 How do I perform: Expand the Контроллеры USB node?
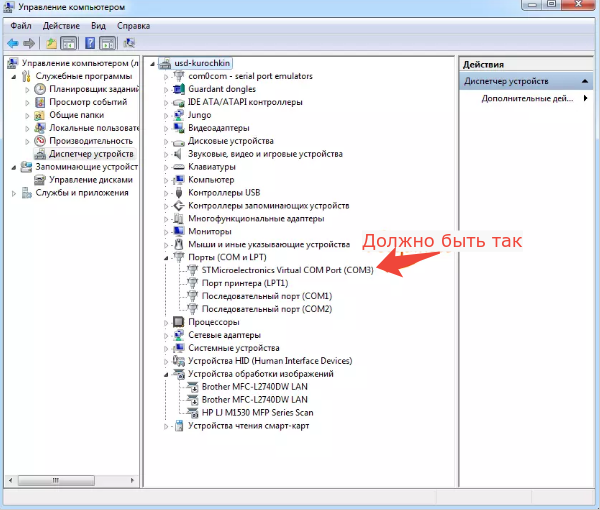pos(166,193)
